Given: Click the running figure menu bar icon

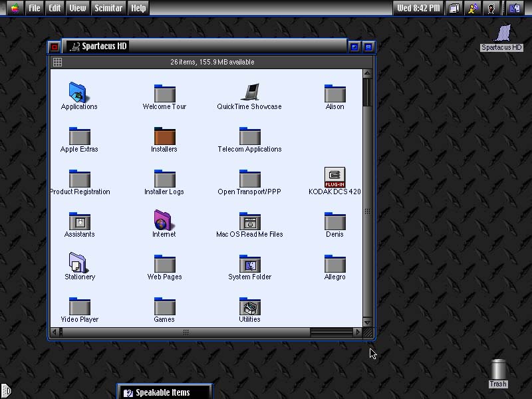Looking at the screenshot, I should click(473, 8).
